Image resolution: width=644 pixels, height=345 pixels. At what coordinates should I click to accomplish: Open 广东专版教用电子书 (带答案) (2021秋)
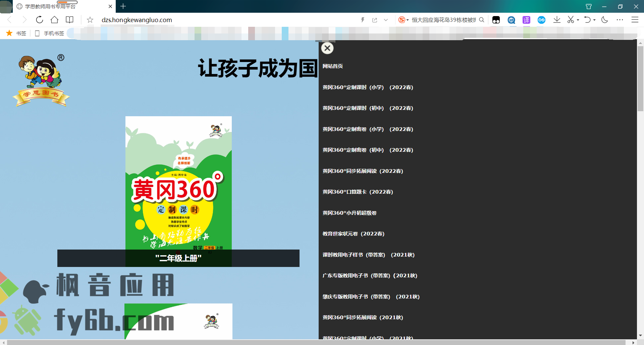tap(370, 276)
